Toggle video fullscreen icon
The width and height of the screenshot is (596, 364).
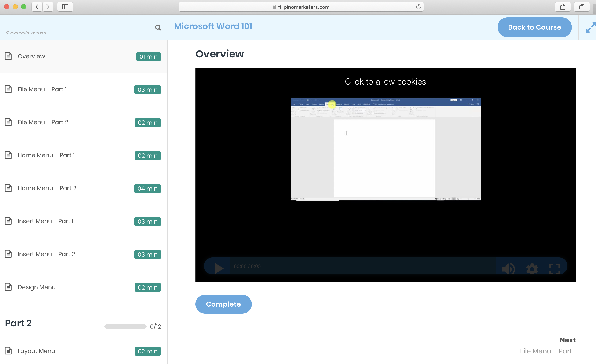coord(554,269)
